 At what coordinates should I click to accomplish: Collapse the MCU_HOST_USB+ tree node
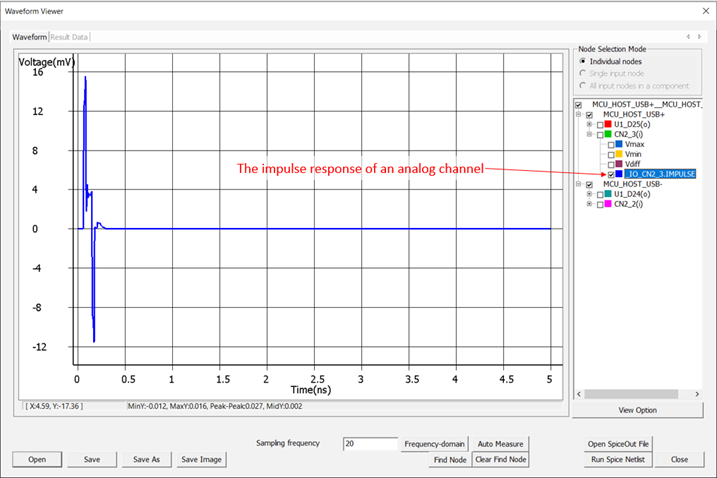coord(578,114)
